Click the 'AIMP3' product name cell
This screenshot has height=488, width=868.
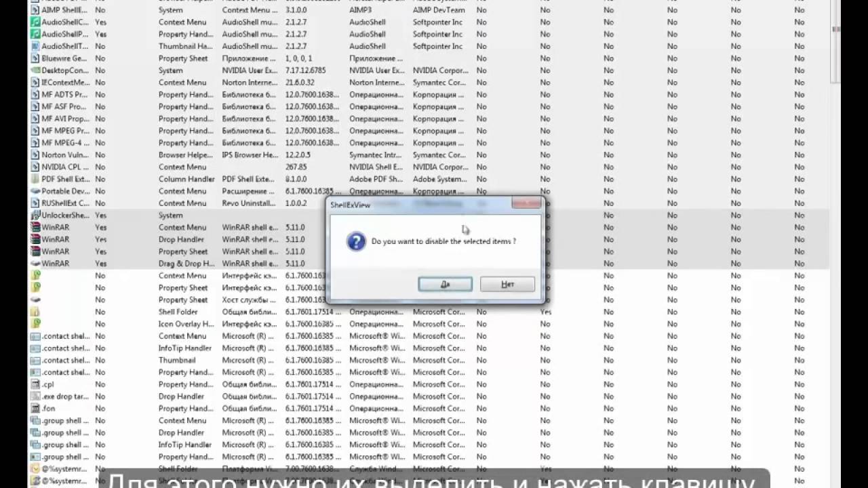pyautogui.click(x=361, y=10)
